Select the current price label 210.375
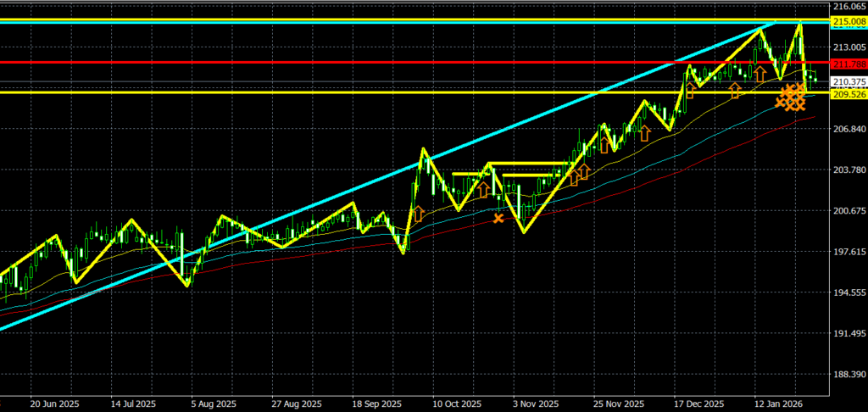 point(848,81)
